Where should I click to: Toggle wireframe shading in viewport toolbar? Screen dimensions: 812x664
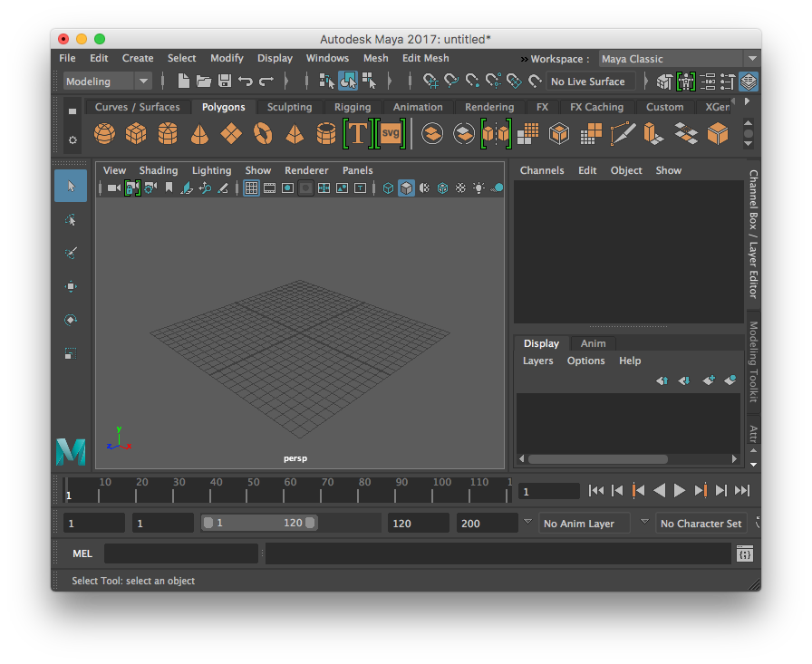389,188
